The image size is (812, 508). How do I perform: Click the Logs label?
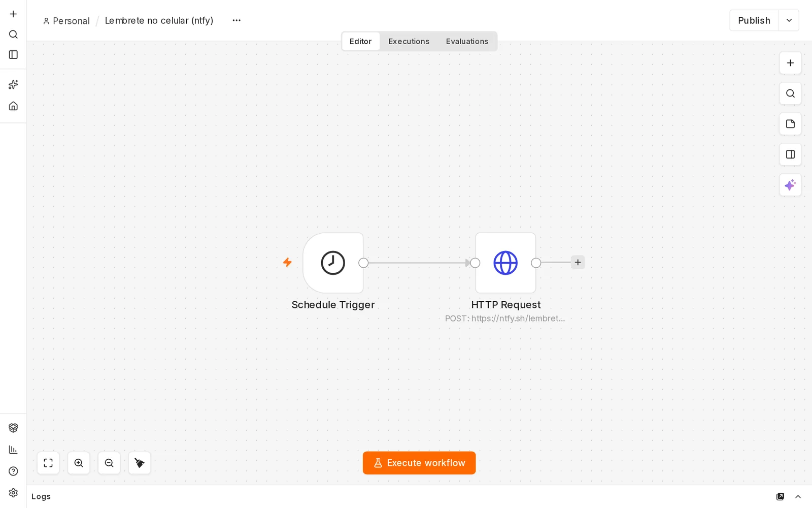point(41,496)
